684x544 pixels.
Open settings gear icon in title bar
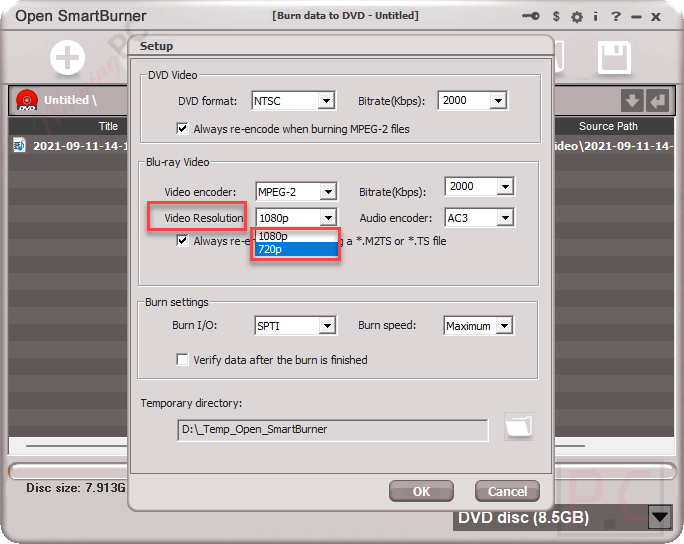click(x=577, y=17)
